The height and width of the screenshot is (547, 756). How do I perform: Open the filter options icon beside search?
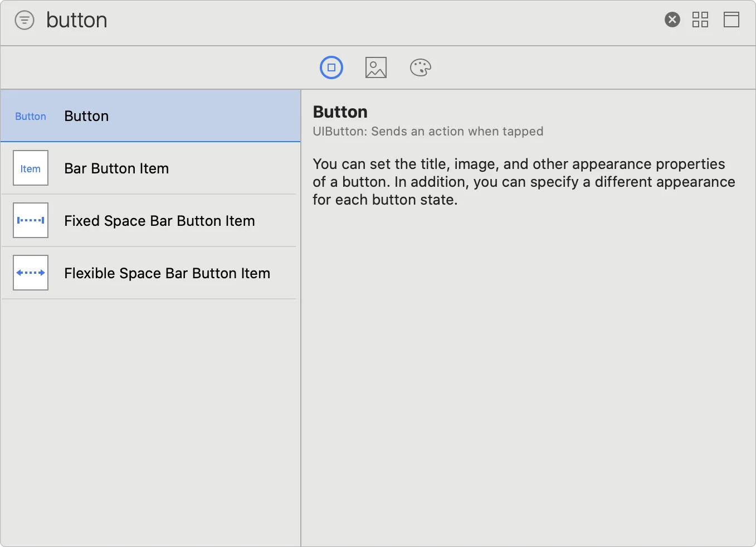point(25,21)
